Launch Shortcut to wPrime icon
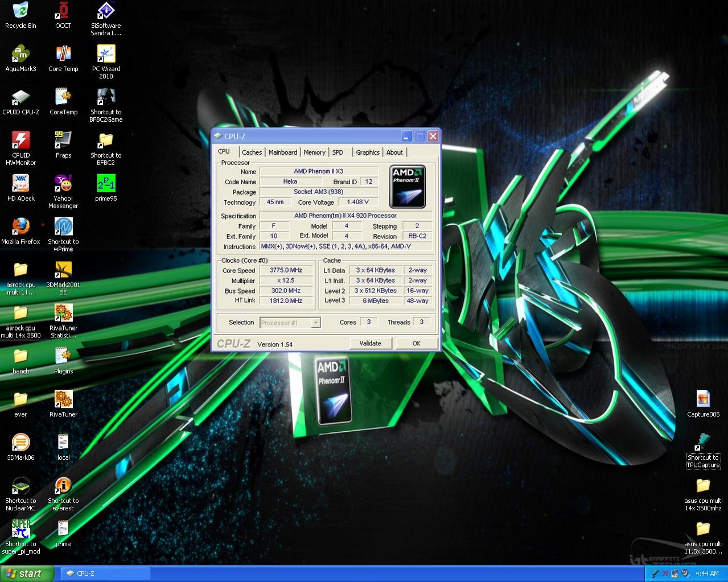728x582 pixels. click(63, 235)
